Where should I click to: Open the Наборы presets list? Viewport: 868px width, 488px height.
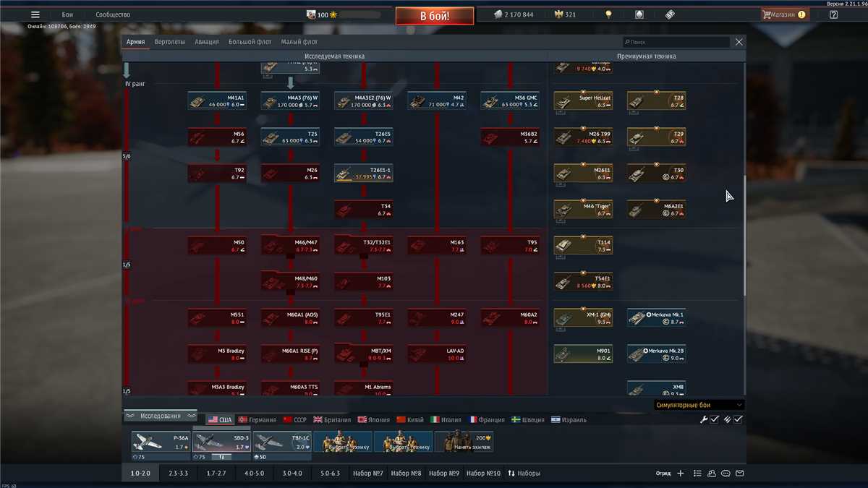[524, 474]
